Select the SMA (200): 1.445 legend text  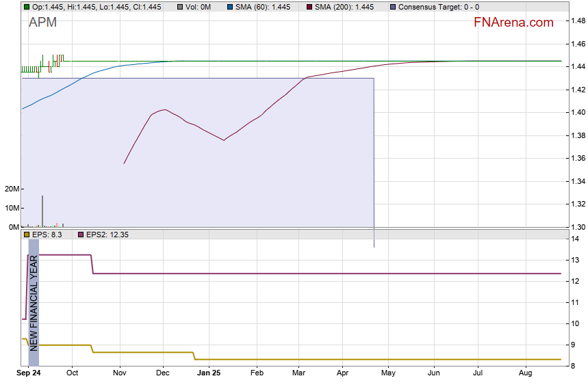[x=344, y=7]
